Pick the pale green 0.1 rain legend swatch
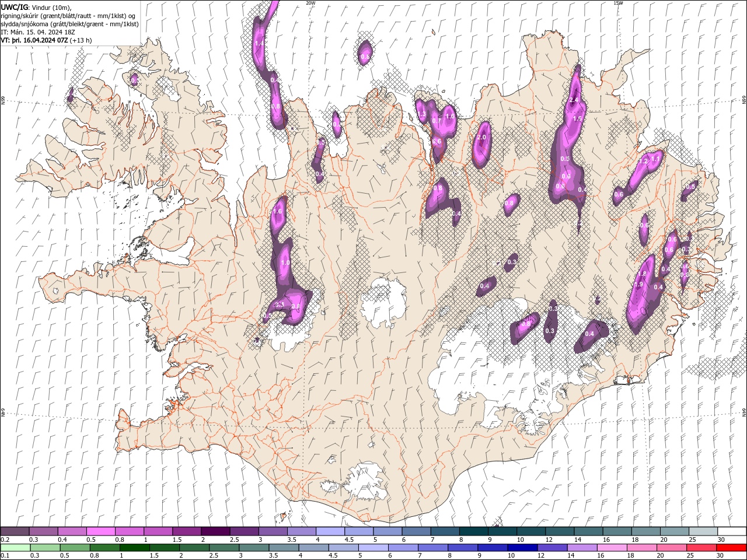The image size is (747, 560). click(15, 548)
